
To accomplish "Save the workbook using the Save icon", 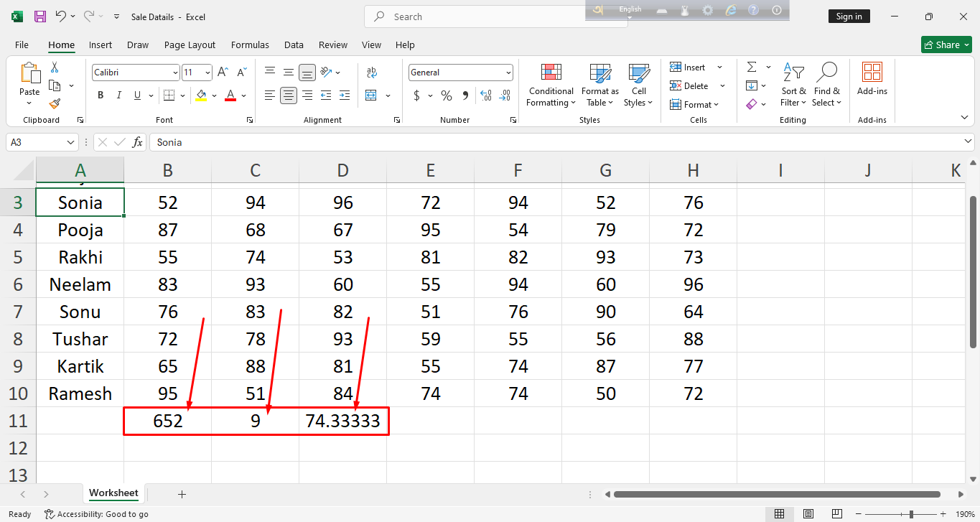I will pos(40,17).
